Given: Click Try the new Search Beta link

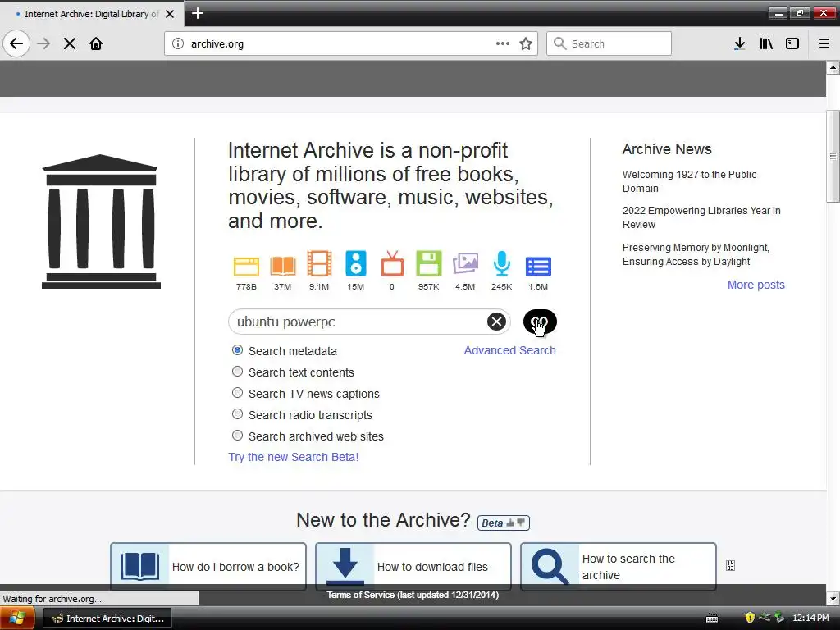Looking at the screenshot, I should pyautogui.click(x=294, y=457).
